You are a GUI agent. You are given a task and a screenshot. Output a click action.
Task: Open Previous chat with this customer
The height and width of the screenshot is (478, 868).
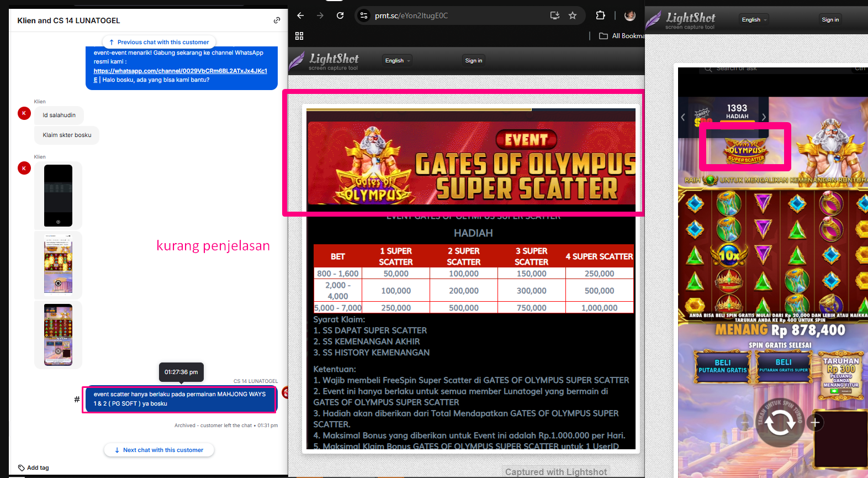point(159,42)
